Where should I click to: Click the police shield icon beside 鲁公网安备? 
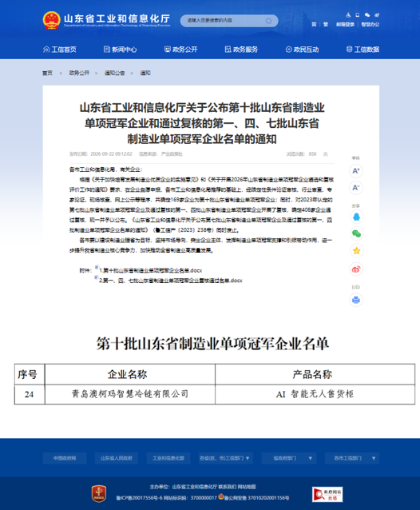pos(221,496)
